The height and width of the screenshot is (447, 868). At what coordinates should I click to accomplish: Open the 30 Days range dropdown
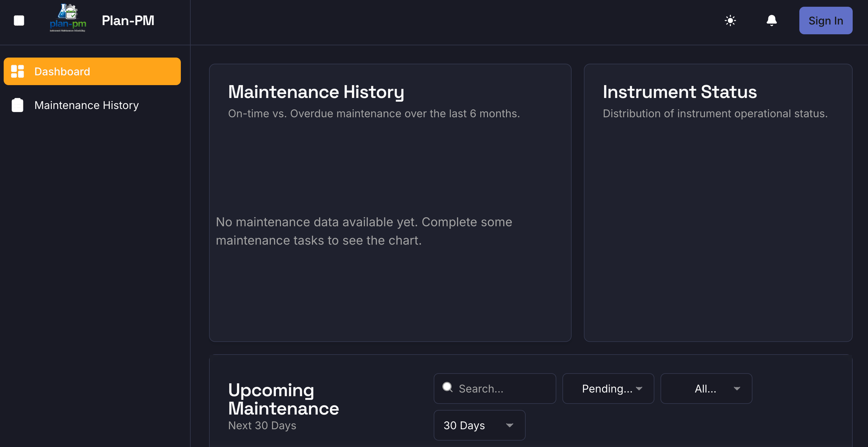pyautogui.click(x=479, y=425)
